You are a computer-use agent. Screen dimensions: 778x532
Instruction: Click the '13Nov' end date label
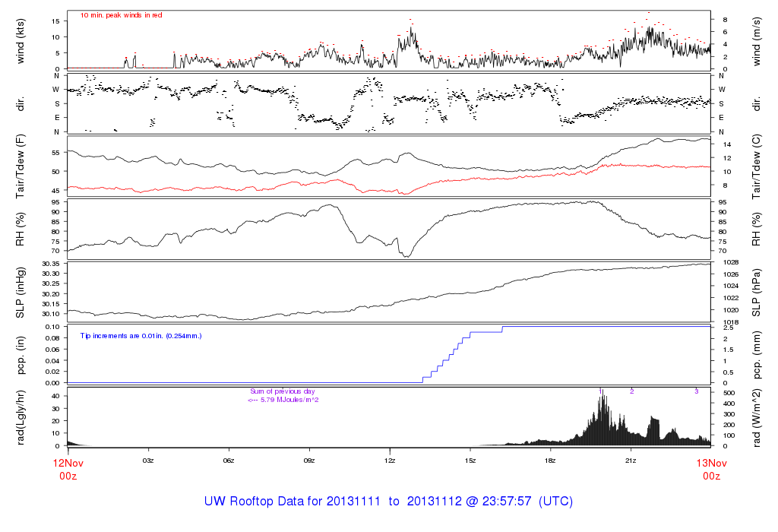click(x=711, y=463)
